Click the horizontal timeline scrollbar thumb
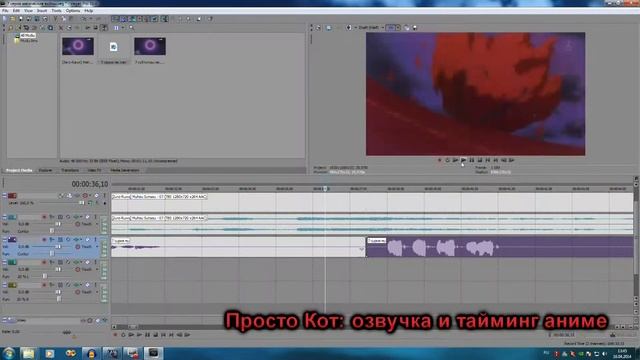The width and height of the screenshot is (640, 360). click(x=133, y=327)
